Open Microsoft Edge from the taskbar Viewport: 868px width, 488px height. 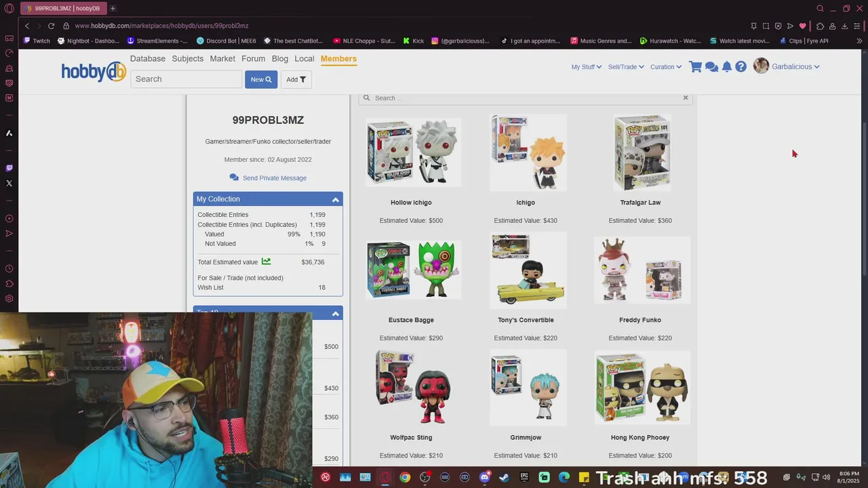tap(564, 477)
